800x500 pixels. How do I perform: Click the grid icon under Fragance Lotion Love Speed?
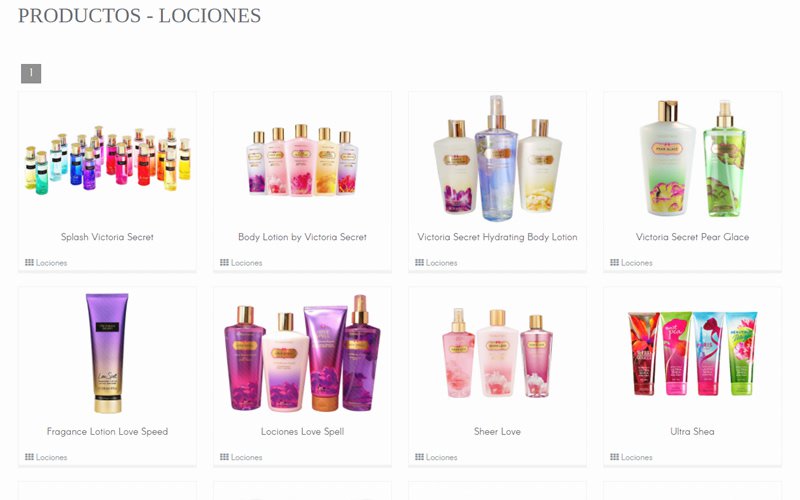tap(29, 457)
